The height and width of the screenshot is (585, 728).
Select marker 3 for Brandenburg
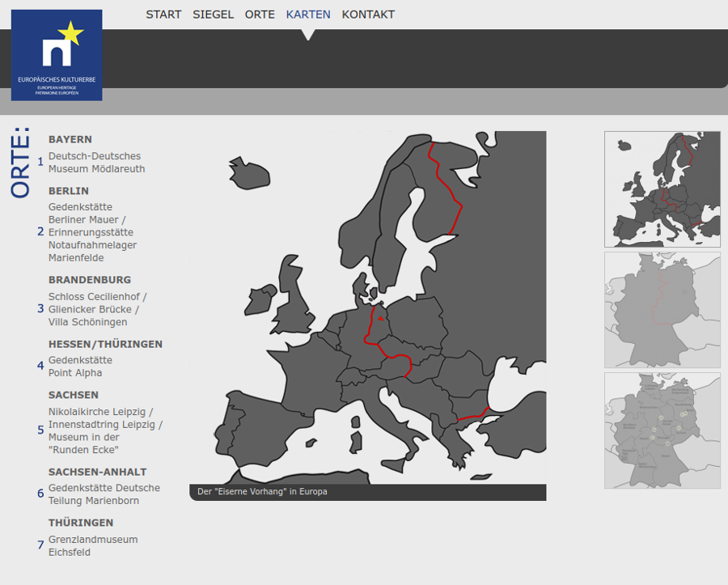point(40,309)
